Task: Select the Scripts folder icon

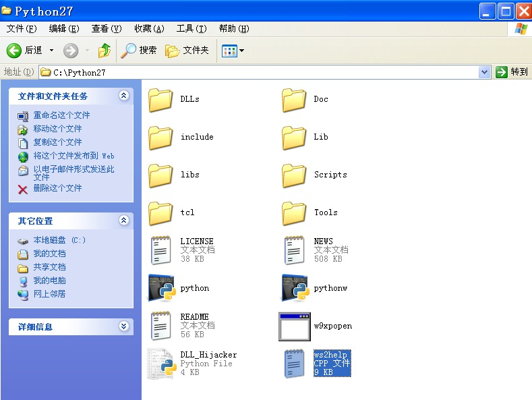Action: click(x=294, y=175)
